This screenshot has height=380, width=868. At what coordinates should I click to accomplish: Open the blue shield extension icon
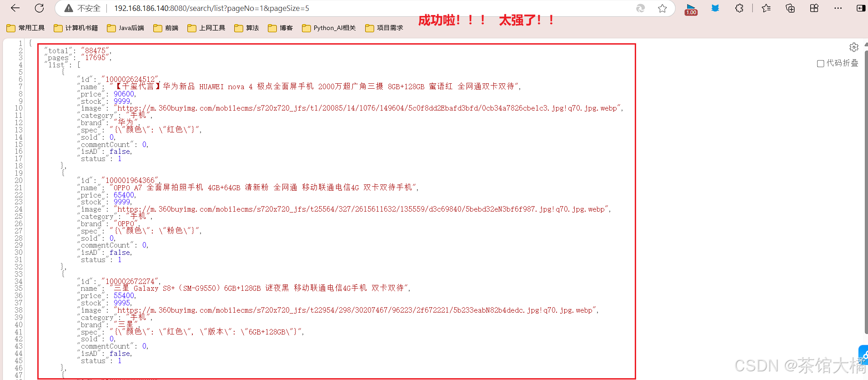715,8
